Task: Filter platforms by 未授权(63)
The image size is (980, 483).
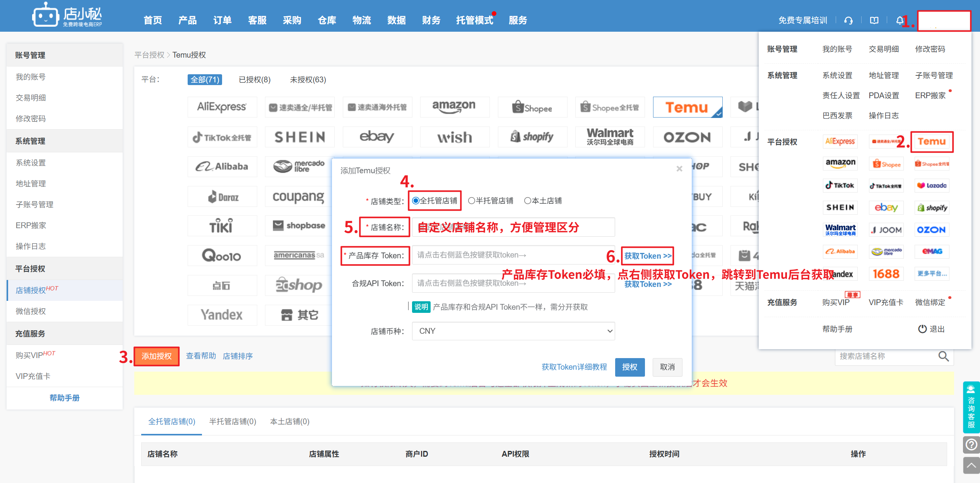Action: 308,80
